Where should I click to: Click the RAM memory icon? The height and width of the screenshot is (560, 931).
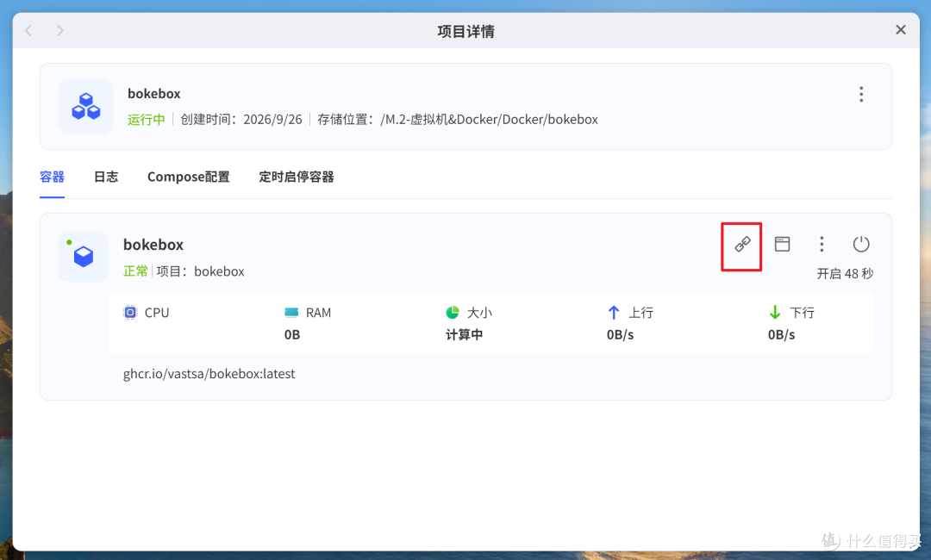point(291,312)
